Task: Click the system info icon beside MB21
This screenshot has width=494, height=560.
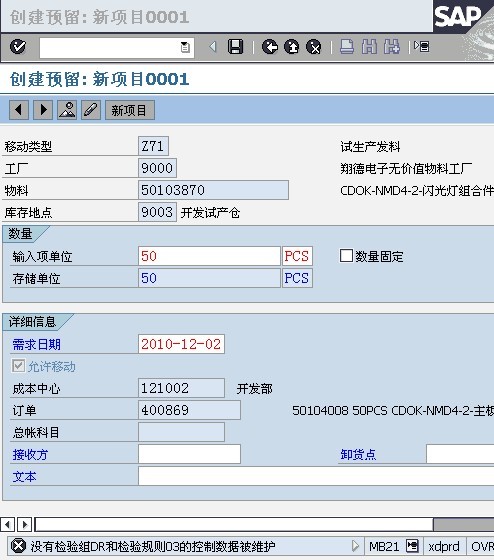Action: [x=412, y=546]
